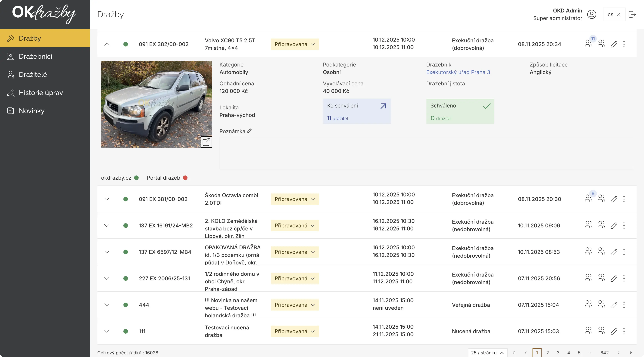Go to next page arrow
This screenshot has height=357, width=644.
tap(619, 353)
